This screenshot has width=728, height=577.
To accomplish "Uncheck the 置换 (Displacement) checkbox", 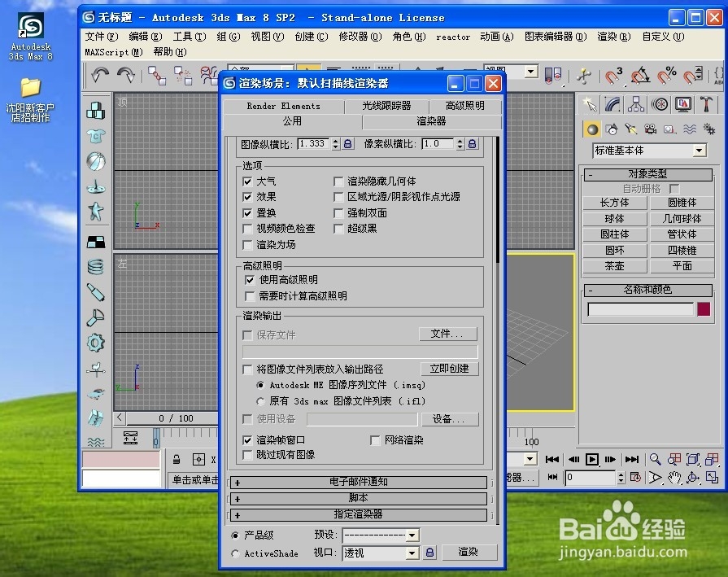I will [x=247, y=213].
